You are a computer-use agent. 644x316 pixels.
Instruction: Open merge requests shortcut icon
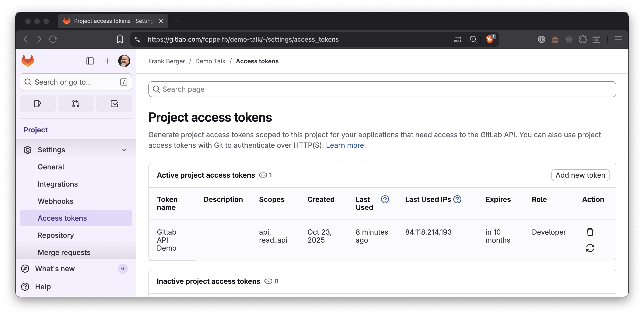[76, 104]
